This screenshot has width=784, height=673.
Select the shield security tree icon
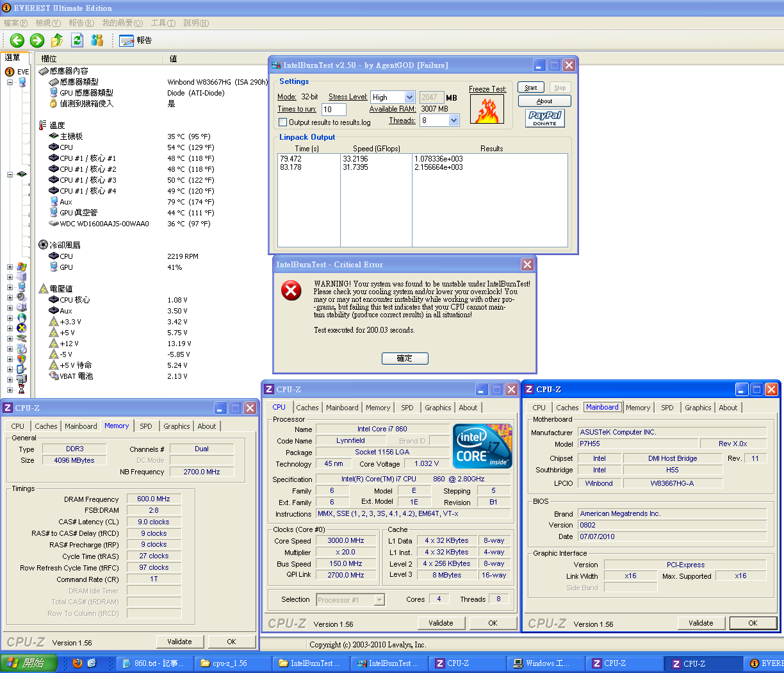click(x=22, y=359)
